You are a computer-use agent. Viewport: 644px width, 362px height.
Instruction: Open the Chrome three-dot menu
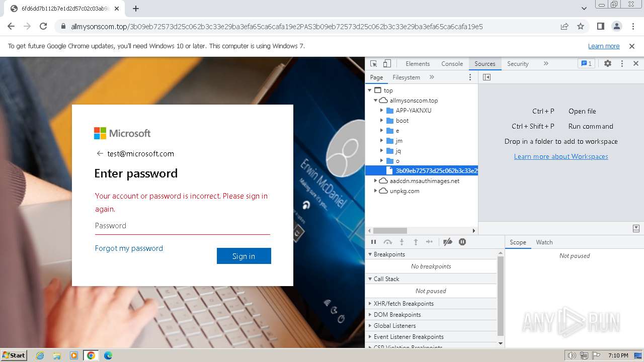click(x=632, y=26)
